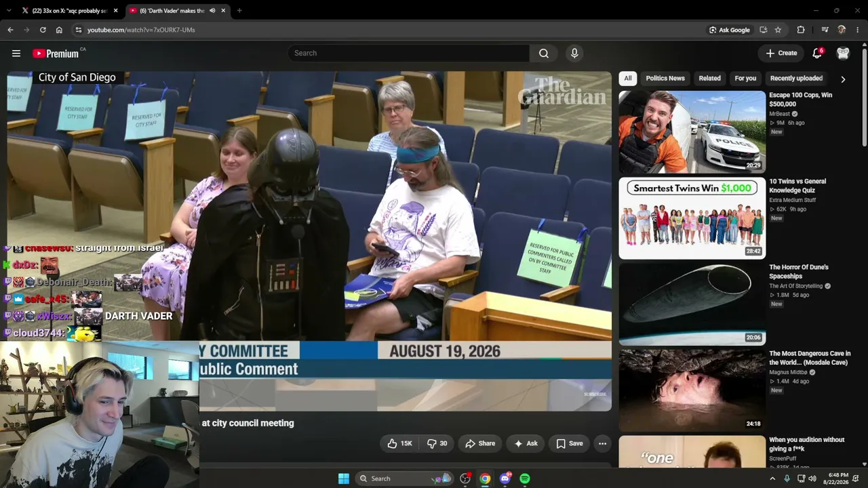Visit the Extra Medium Stuff channel
This screenshot has width=868, height=488.
tap(792, 200)
